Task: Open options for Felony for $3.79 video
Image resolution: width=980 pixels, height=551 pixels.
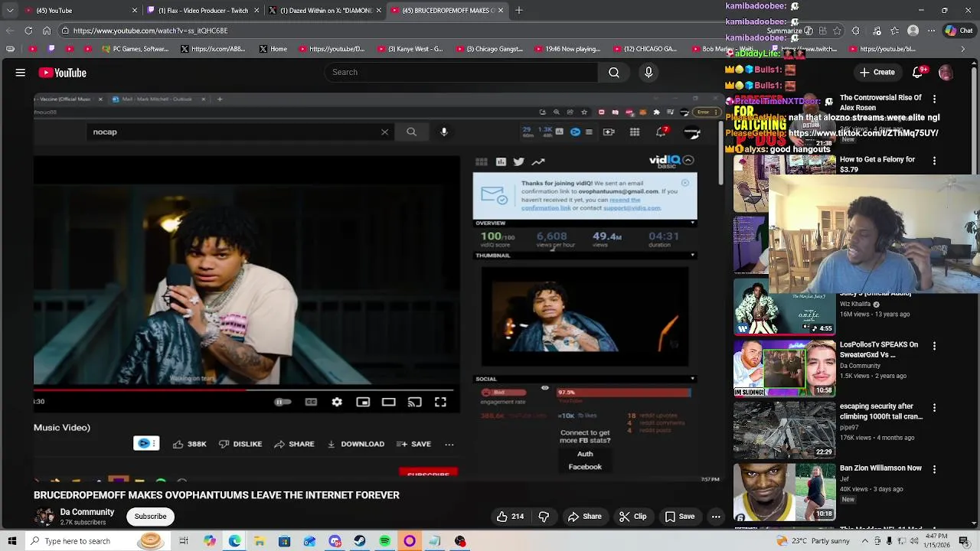Action: (x=934, y=161)
